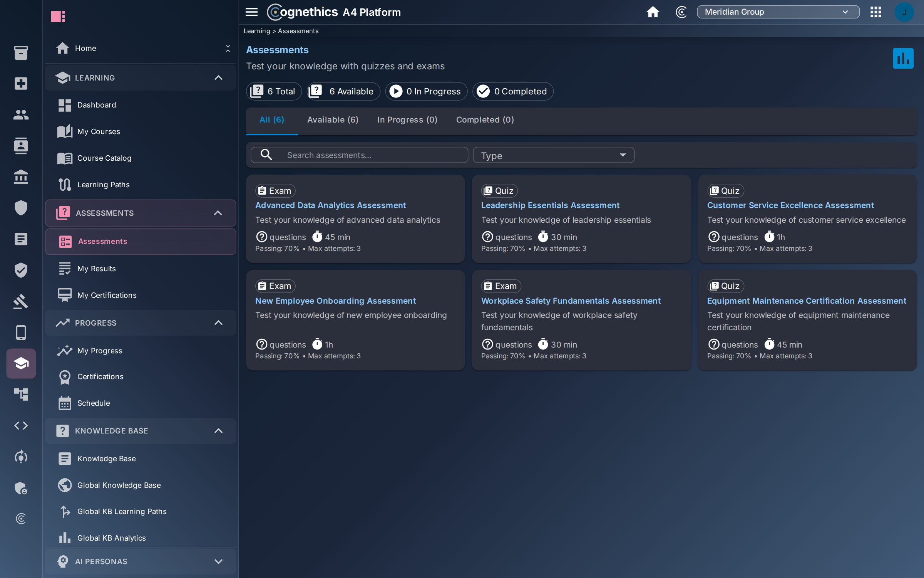The width and height of the screenshot is (924, 578).
Task: Open the blue analytics chart icon
Action: [903, 59]
